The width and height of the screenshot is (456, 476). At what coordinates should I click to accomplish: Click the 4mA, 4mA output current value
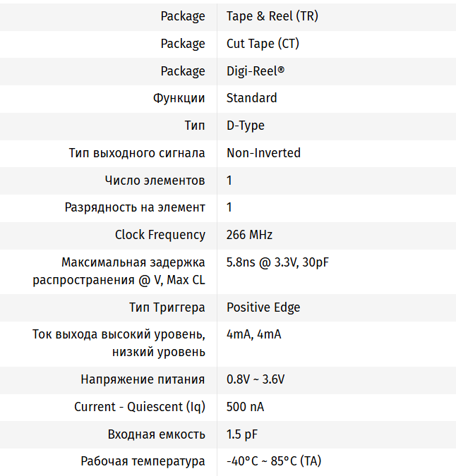point(253,334)
